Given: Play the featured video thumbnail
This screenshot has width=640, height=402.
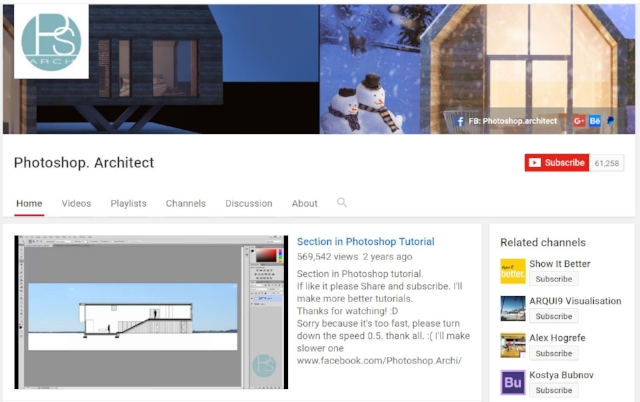Looking at the screenshot, I should tap(151, 312).
